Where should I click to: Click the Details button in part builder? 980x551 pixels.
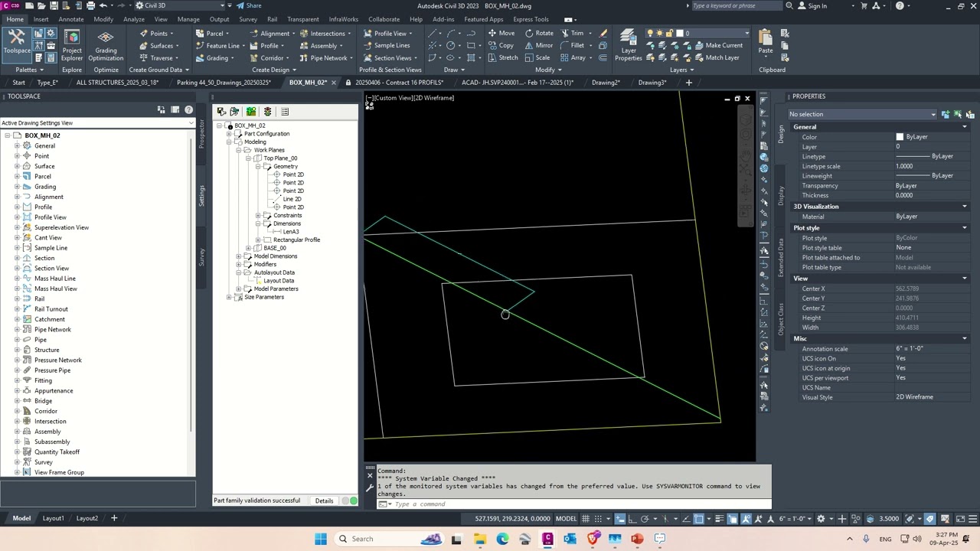[324, 500]
